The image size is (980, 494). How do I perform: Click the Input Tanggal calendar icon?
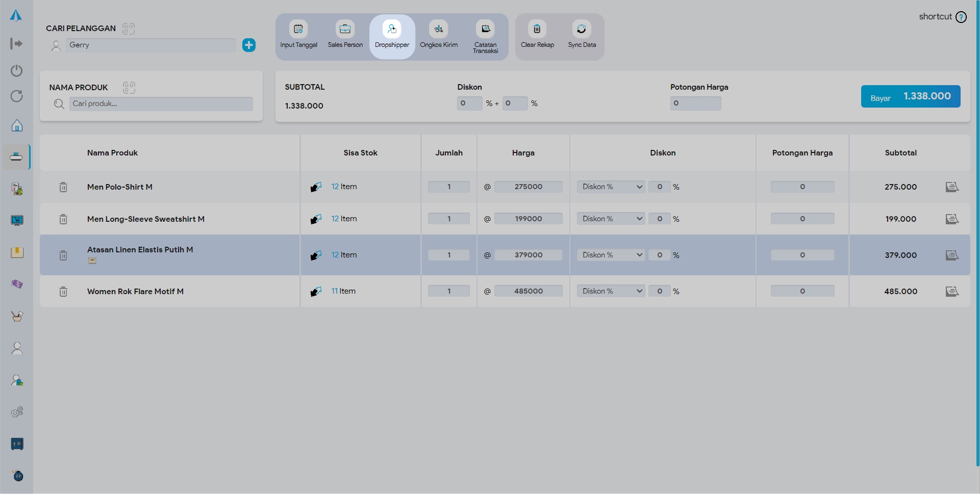tap(298, 30)
